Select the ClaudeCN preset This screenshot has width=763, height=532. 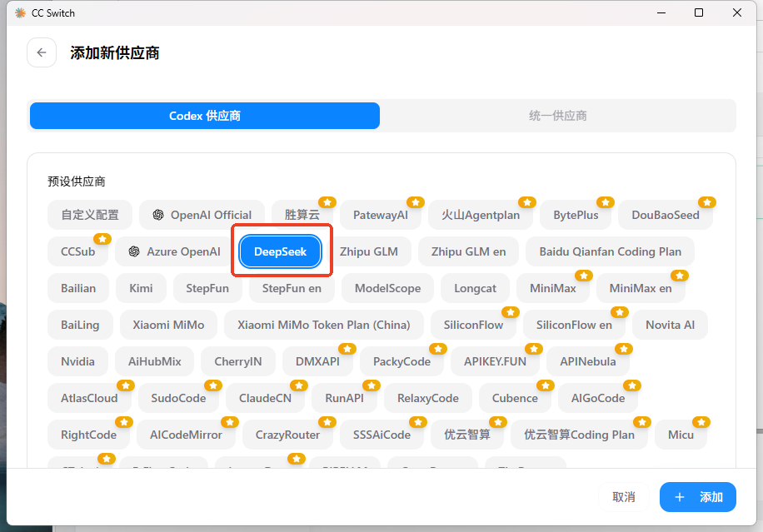tap(265, 398)
